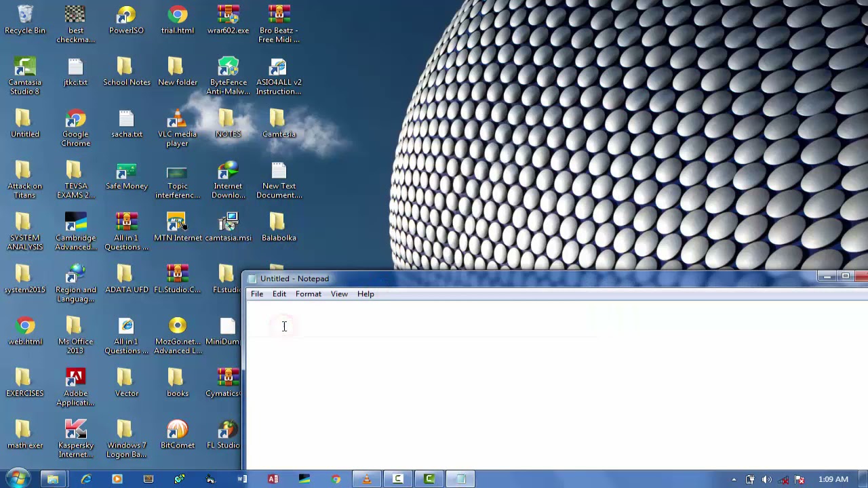
Task: Select the wrar602.exe installer icon
Action: [x=228, y=20]
